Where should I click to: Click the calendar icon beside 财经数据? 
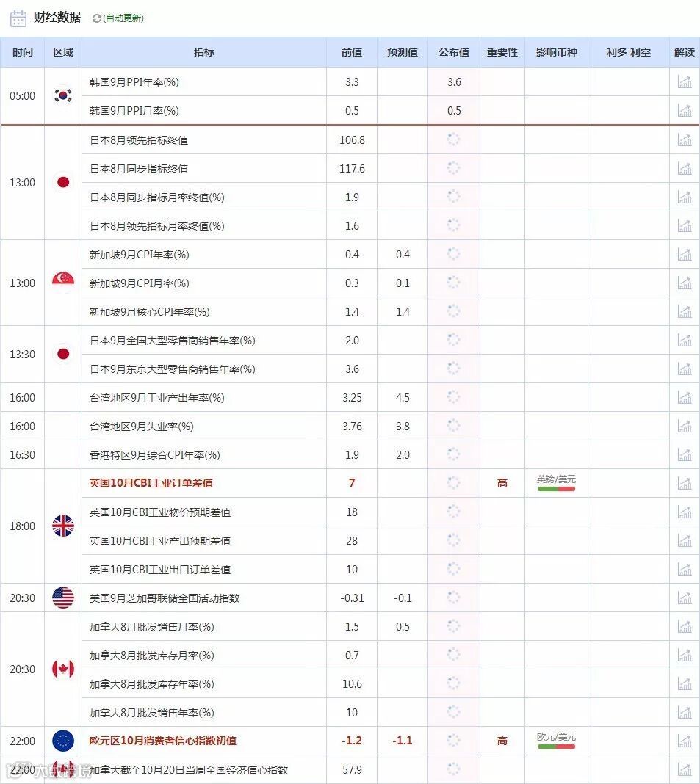coord(18,18)
